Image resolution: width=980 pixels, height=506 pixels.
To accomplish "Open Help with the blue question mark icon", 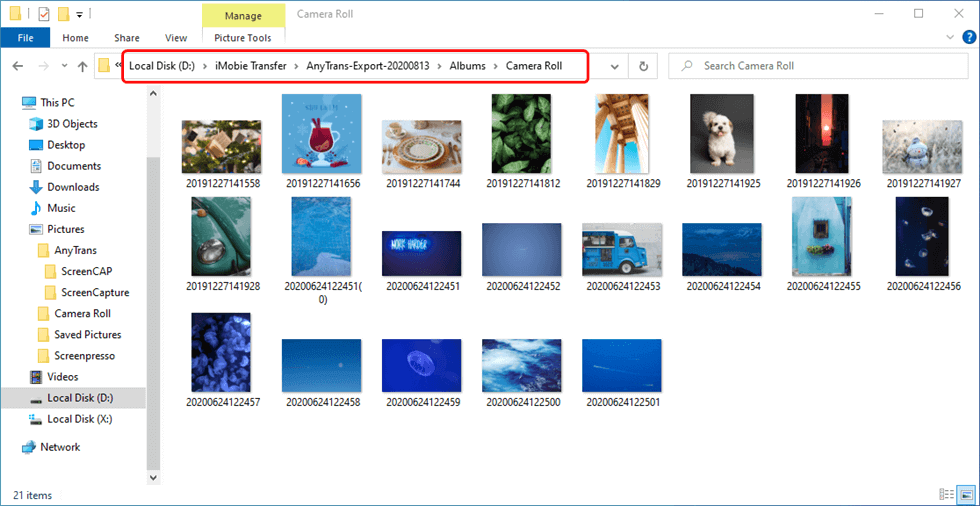I will [x=967, y=38].
